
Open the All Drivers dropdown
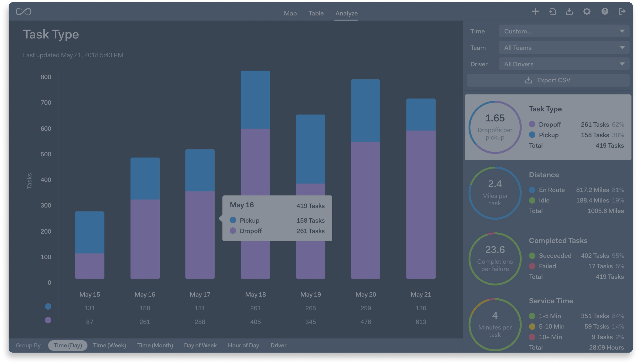564,64
